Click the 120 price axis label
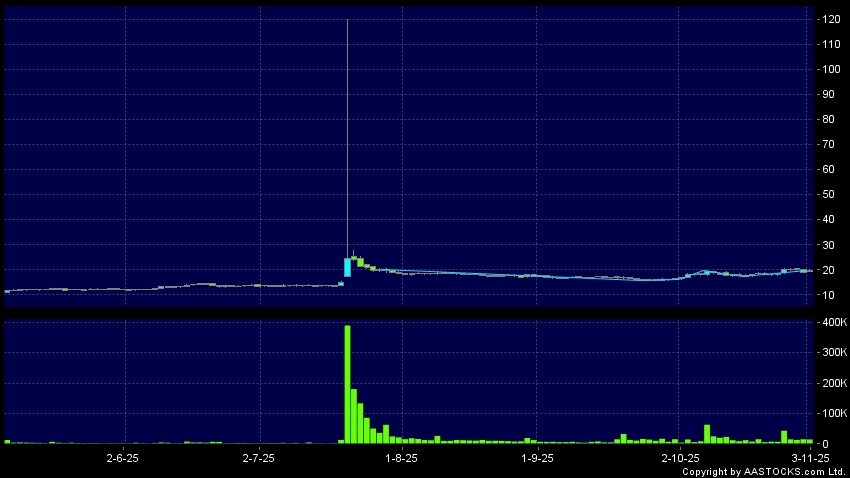This screenshot has width=850, height=478. (830, 19)
